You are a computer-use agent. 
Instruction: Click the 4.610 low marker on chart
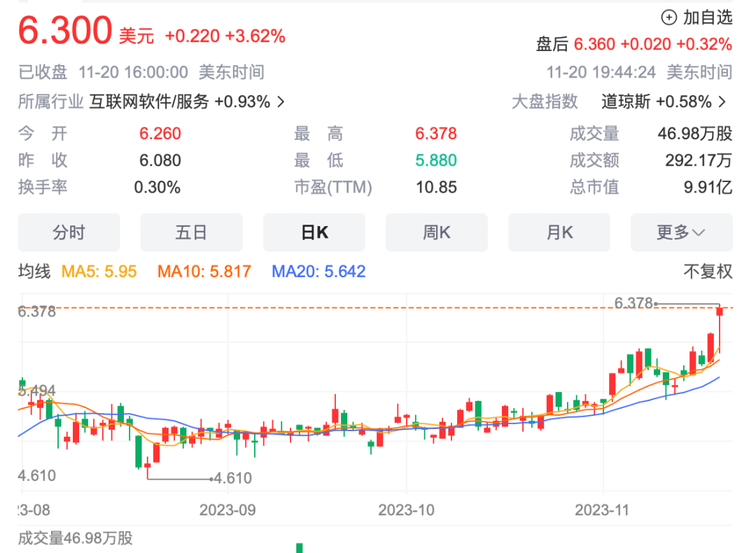pos(233,478)
